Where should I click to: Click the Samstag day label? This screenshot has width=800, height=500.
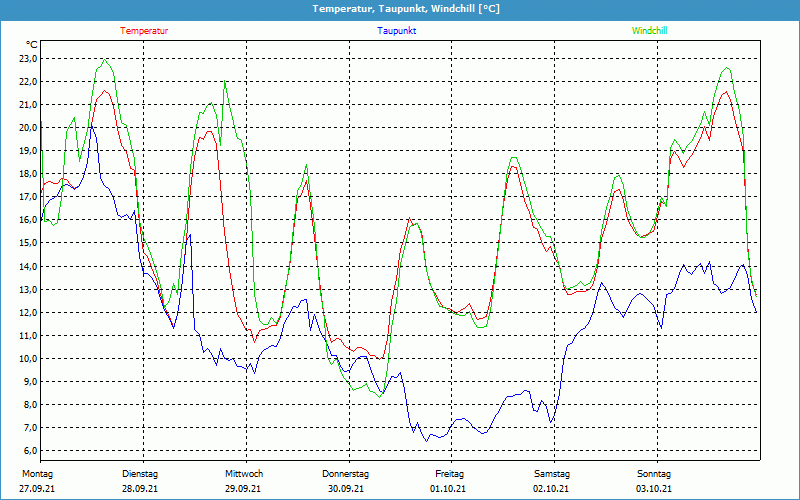(x=552, y=474)
